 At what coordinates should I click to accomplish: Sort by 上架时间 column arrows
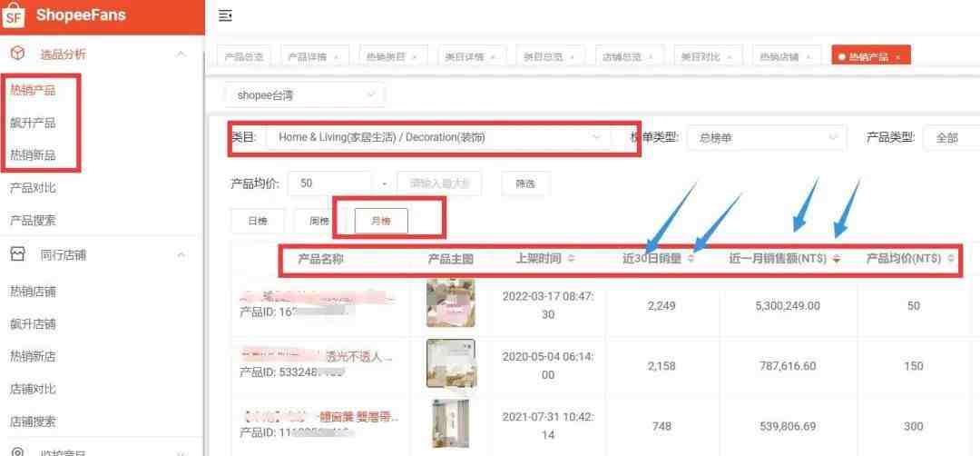tap(572, 258)
